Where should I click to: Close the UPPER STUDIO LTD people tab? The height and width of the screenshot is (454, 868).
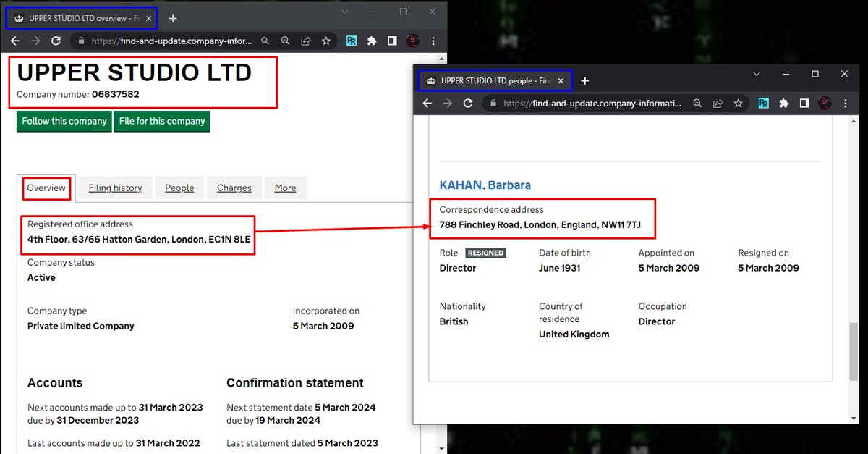(x=561, y=80)
